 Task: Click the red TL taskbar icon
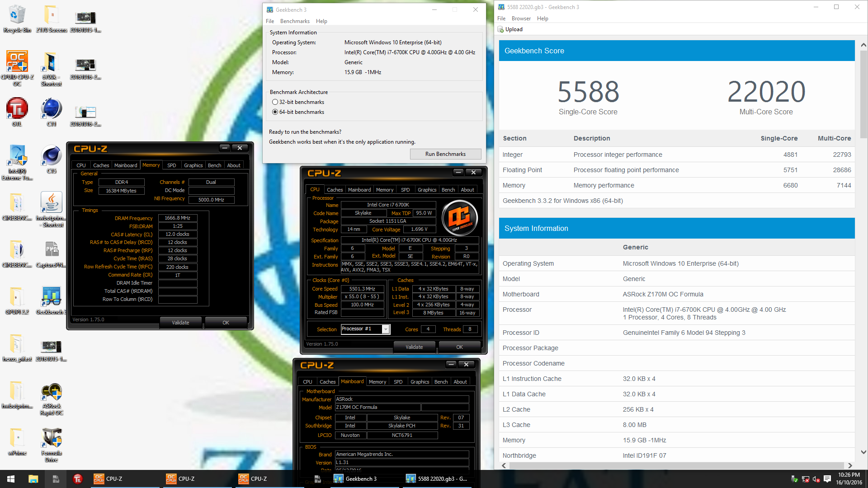[x=77, y=479]
